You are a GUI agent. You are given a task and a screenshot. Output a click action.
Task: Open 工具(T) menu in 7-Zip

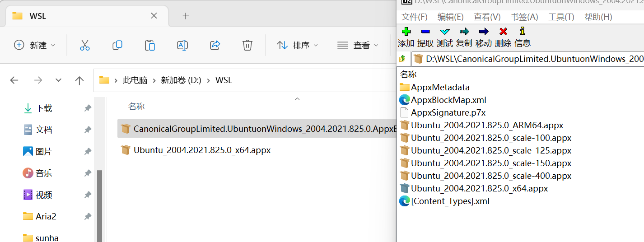pos(561,17)
